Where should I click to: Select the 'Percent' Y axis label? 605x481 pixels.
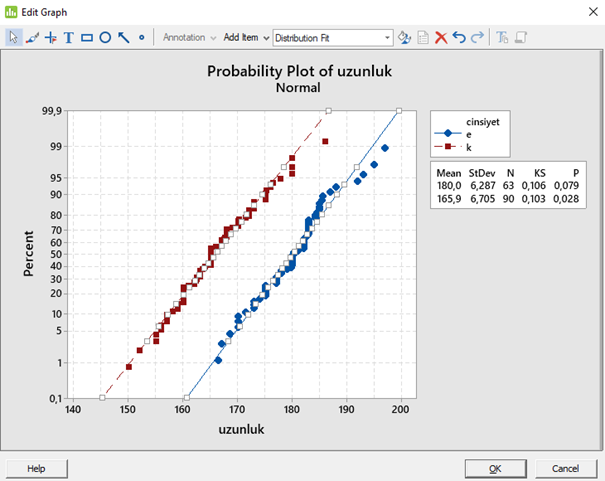coord(28,253)
